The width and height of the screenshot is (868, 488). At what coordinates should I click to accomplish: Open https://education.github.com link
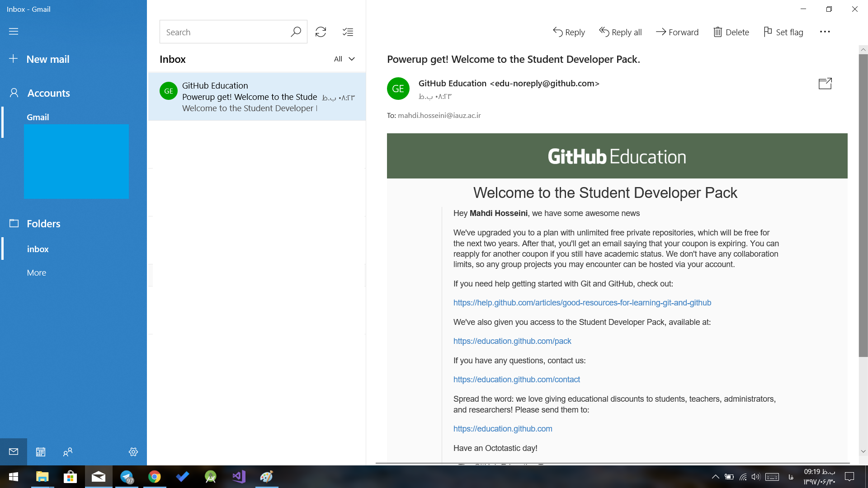click(503, 429)
